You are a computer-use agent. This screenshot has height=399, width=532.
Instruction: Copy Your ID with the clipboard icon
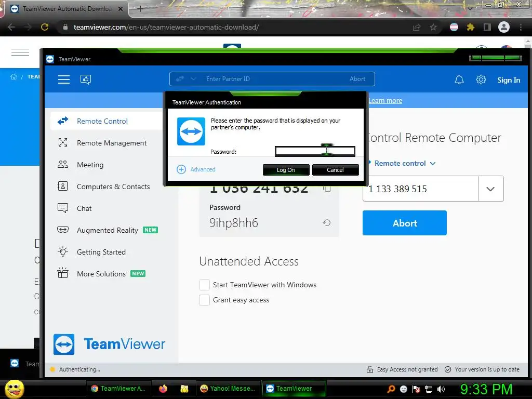(327, 189)
